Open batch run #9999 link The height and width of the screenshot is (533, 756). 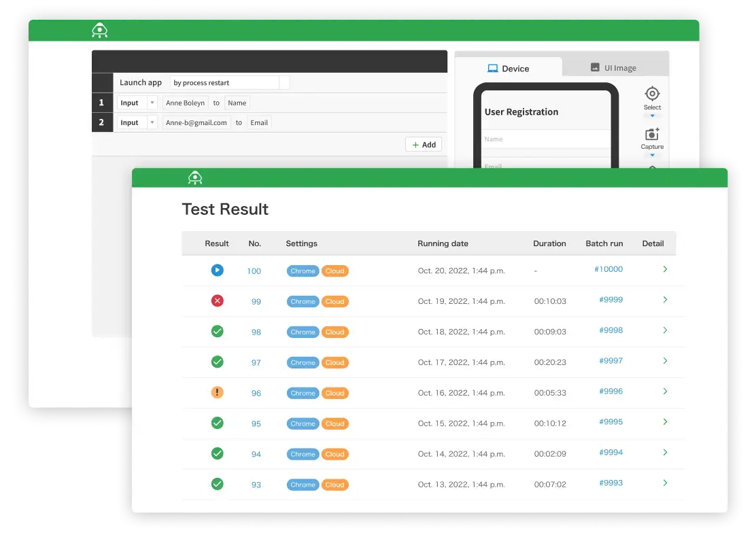(x=611, y=300)
